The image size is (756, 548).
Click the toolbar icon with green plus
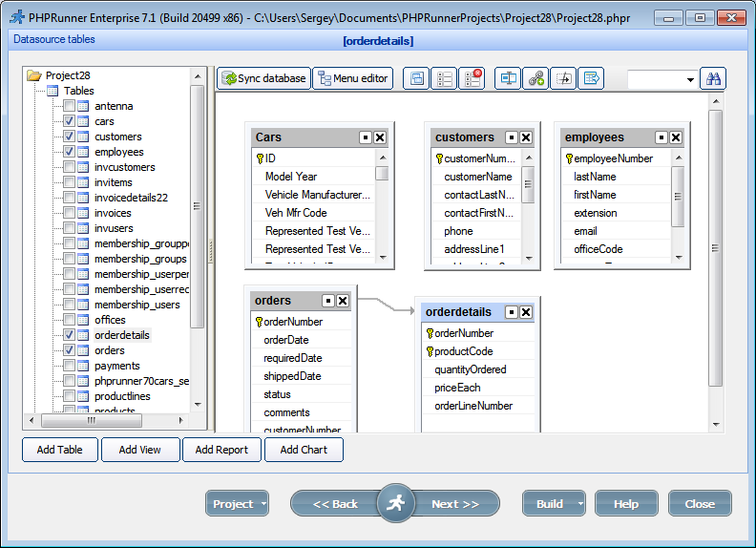536,79
